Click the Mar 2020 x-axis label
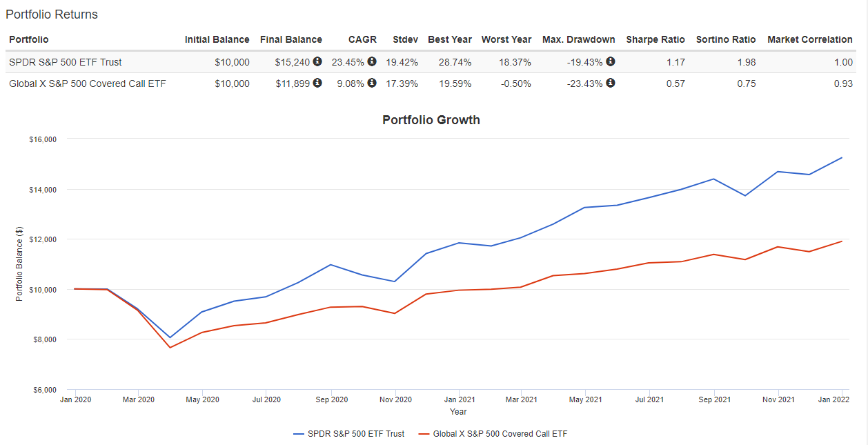This screenshot has width=868, height=445. point(139,399)
